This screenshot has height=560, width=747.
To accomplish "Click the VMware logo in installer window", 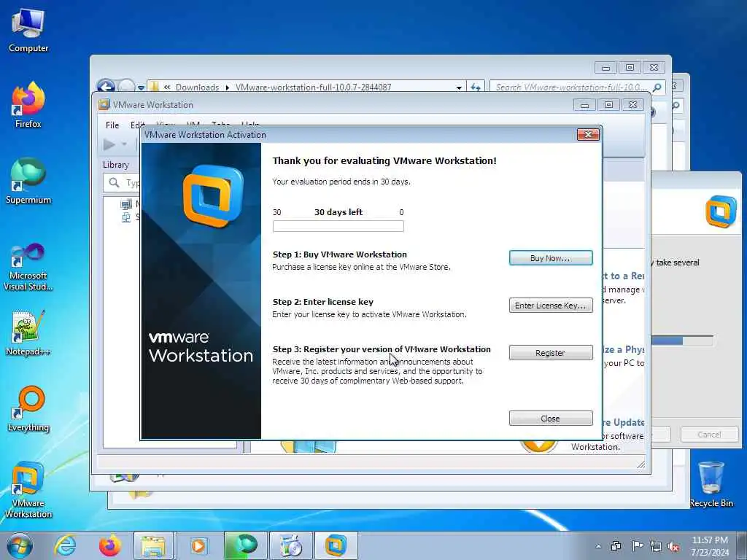I will pos(721,211).
